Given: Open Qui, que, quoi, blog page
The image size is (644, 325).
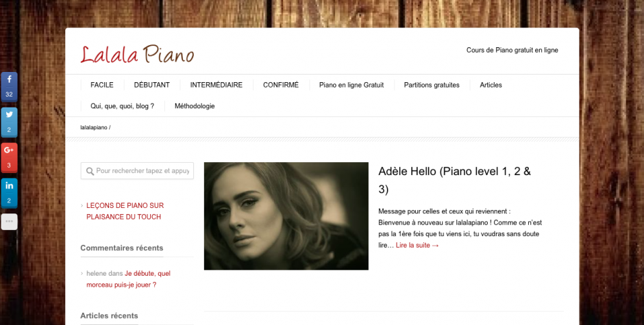Looking at the screenshot, I should coord(123,106).
